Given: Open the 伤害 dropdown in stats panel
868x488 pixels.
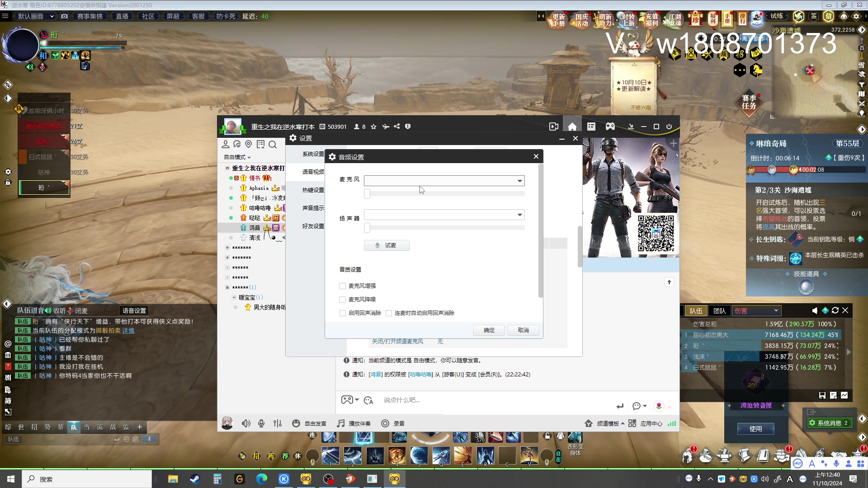Looking at the screenshot, I should pos(757,310).
